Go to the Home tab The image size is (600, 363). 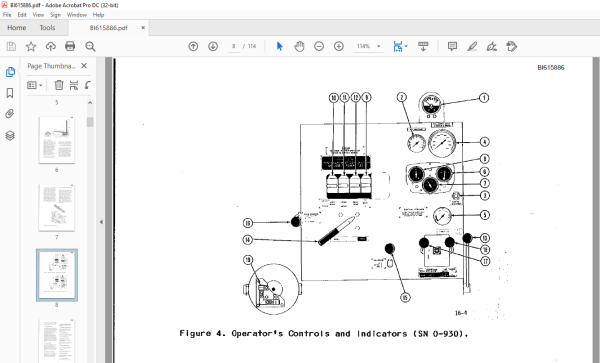[x=16, y=28]
